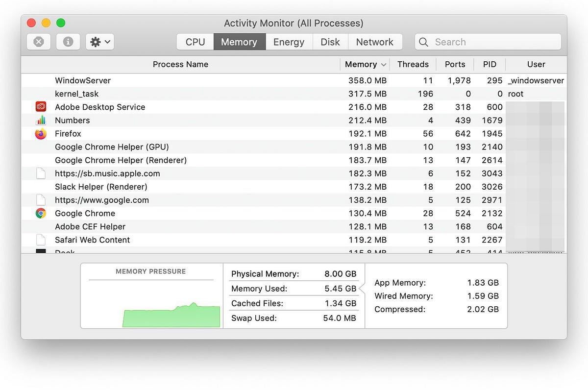
Task: Click the search magnifier icon
Action: click(x=424, y=42)
